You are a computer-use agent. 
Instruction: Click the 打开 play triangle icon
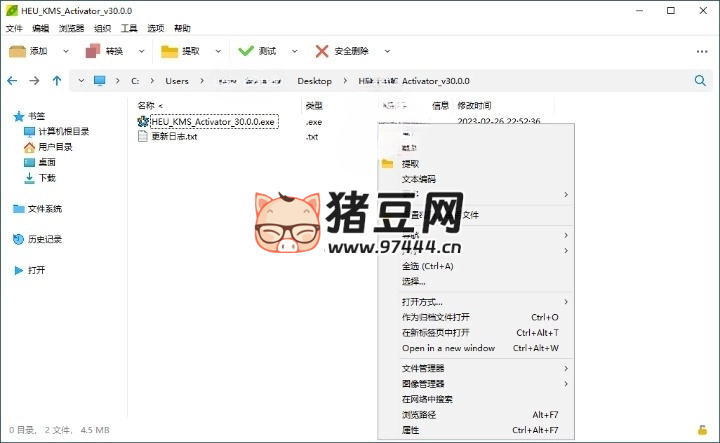(18, 270)
